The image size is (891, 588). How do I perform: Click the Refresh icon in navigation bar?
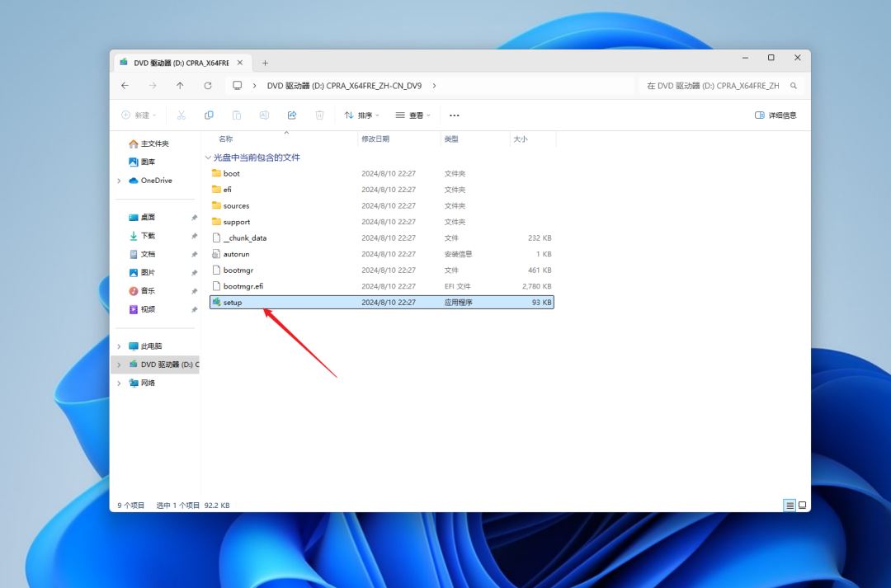click(x=208, y=86)
